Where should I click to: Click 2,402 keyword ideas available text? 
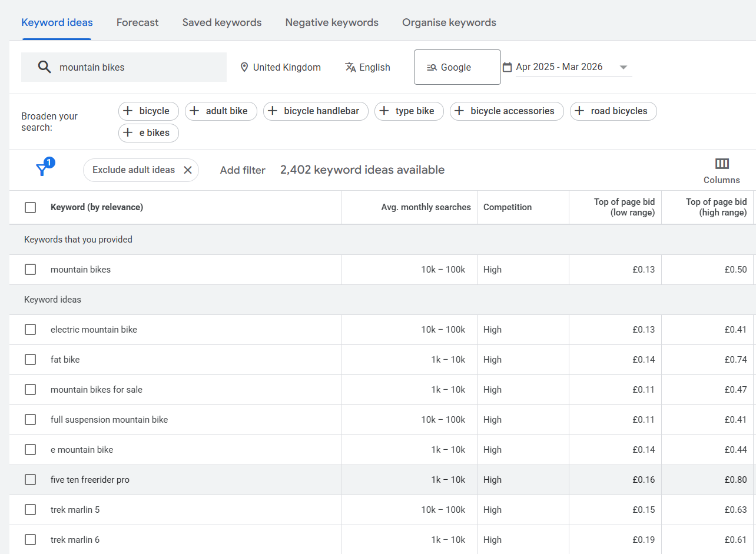(362, 170)
